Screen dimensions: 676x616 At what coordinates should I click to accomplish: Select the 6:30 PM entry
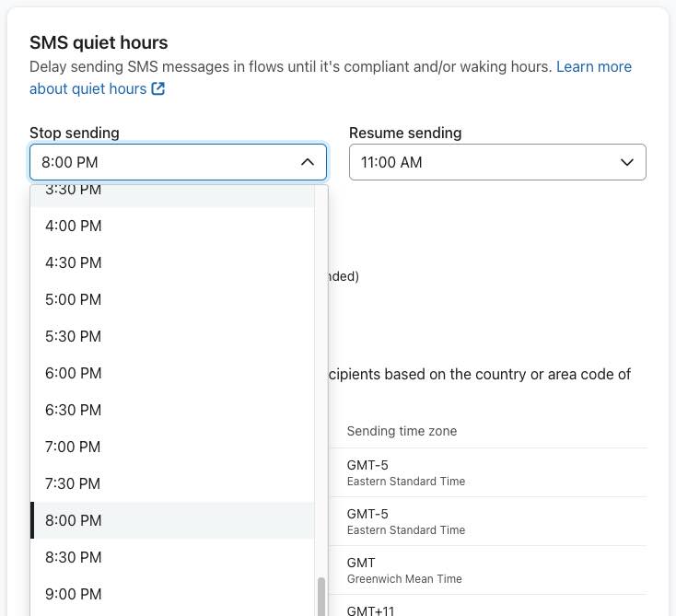[x=172, y=410]
